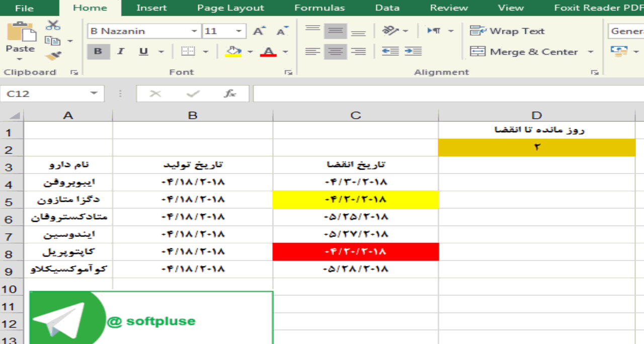Viewport: 644px width, 344px height.
Task: Decrease font size with smaller A
Action: tap(282, 31)
